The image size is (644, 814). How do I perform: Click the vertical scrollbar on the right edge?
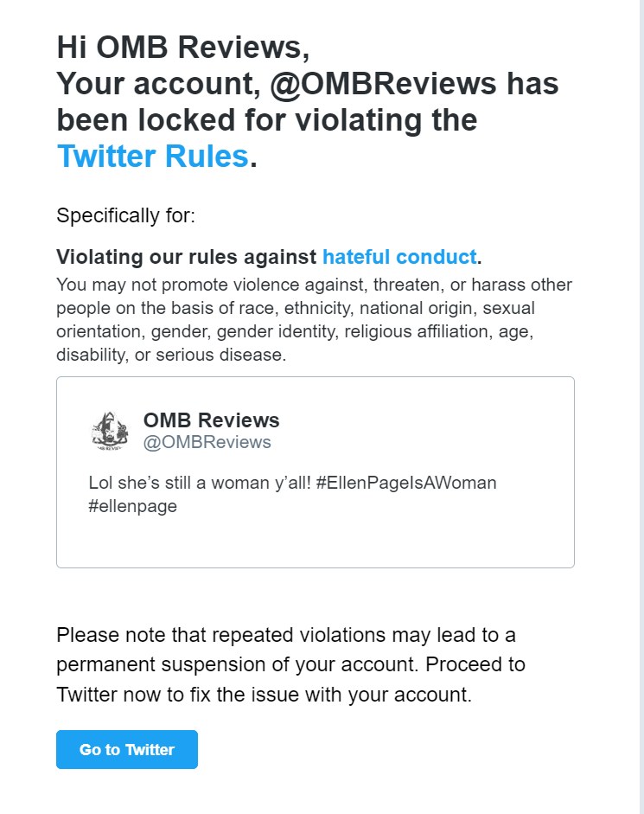tap(641, 407)
